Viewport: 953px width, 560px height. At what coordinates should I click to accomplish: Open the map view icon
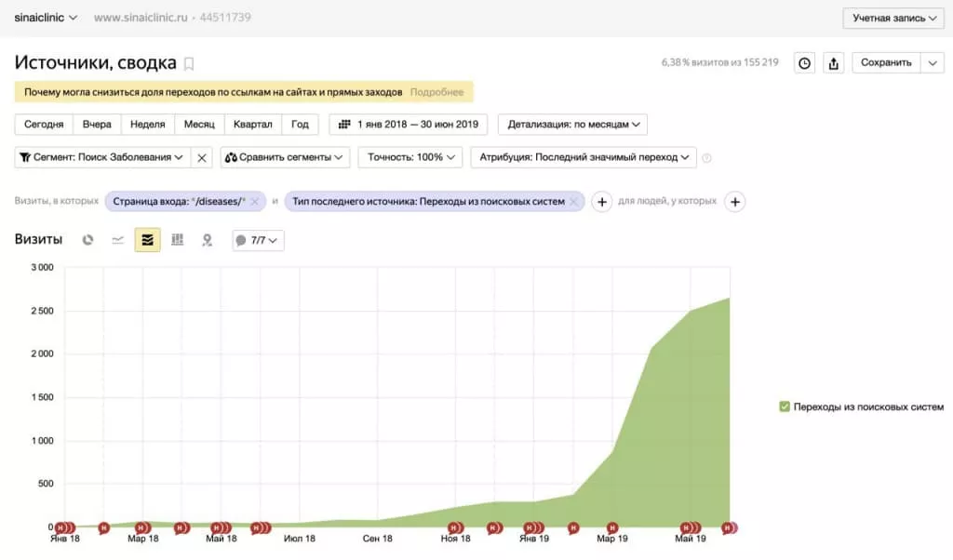click(207, 240)
